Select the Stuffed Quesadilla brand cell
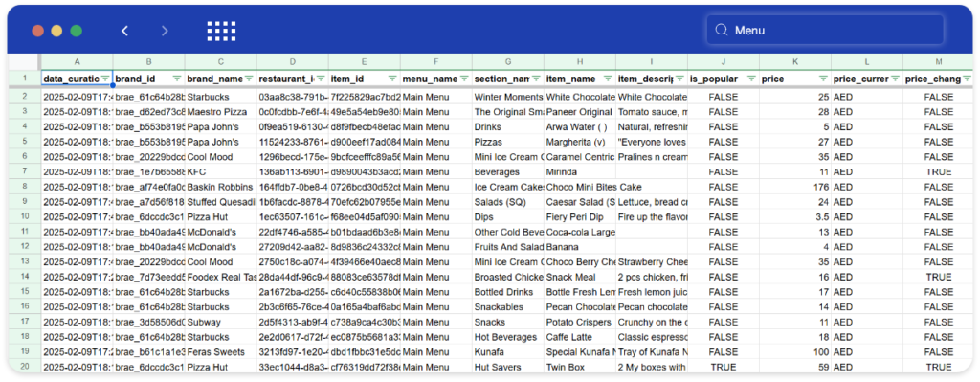Viewport: 980px width, 382px height. point(221,202)
